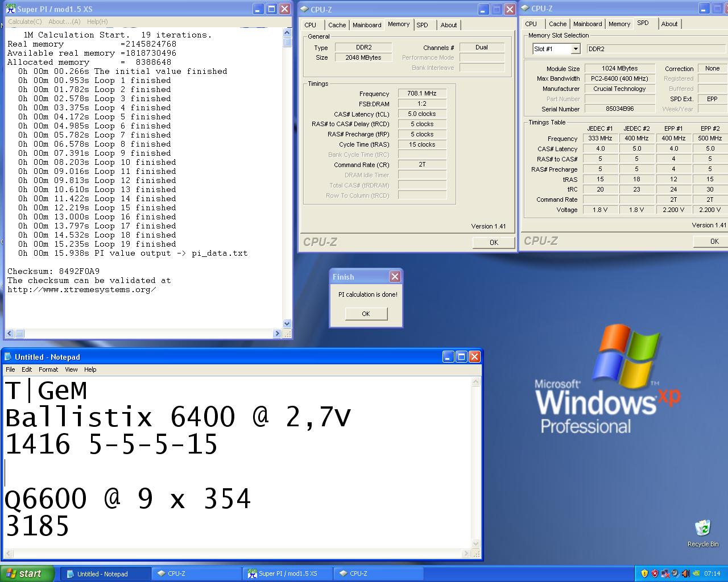Open the Help(H) menu in Super PI
The height and width of the screenshot is (582, 728).
97,22
